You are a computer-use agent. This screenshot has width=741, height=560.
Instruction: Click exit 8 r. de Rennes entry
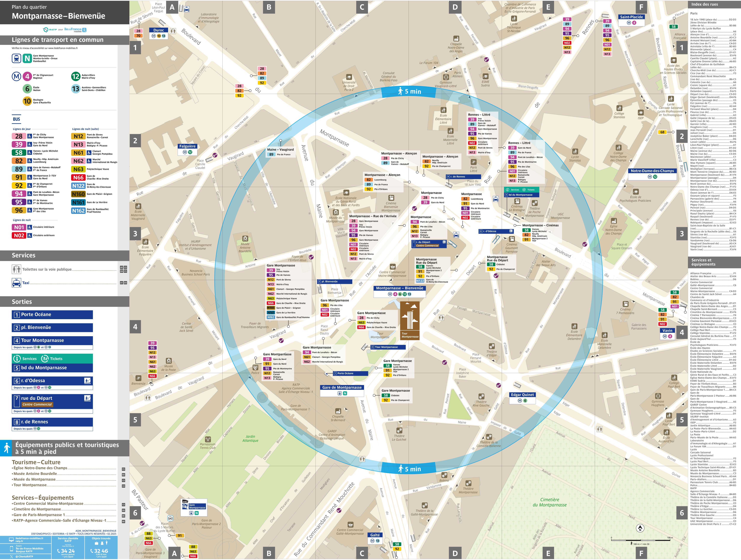point(52,422)
